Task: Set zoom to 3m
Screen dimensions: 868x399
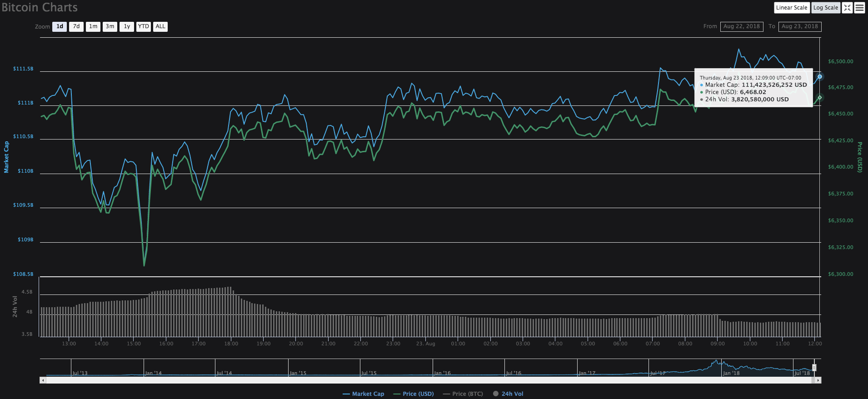Action: (110, 27)
